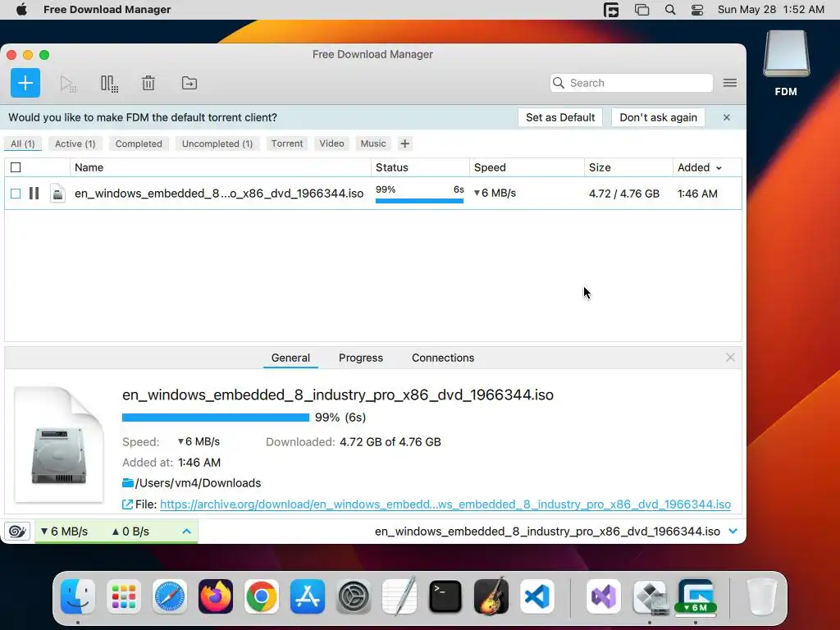Viewport: 840px width, 630px height.
Task: Open Spotlight search in menu bar
Action: 669,10
